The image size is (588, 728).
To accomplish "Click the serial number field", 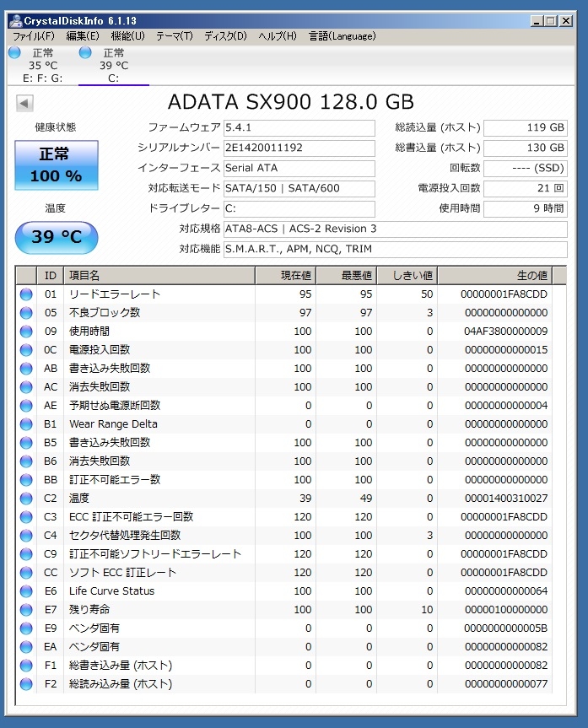I will [299, 148].
